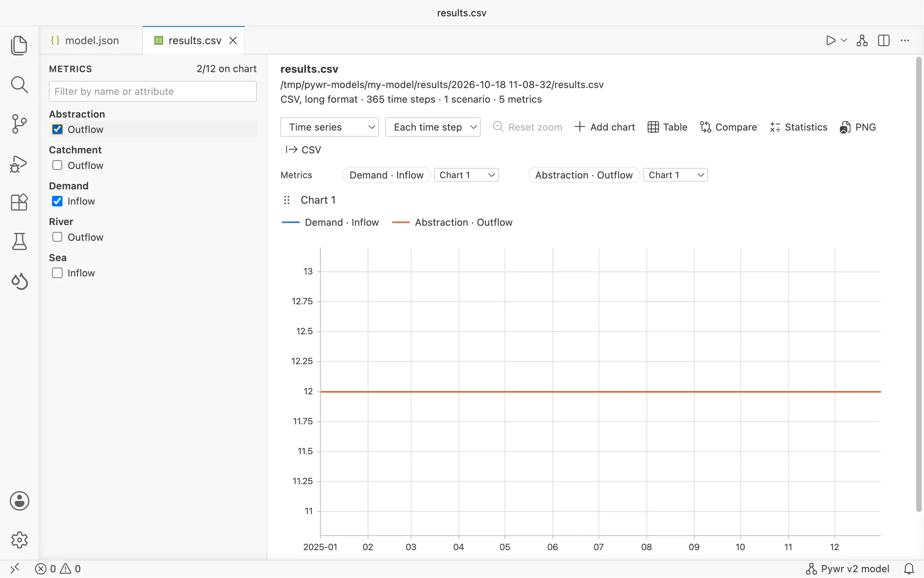Focus the Filter by name or attribute field
924x578 pixels.
[153, 91]
